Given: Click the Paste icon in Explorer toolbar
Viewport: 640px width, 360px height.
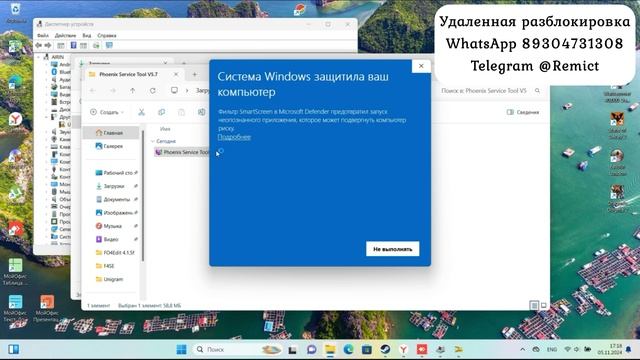Looking at the screenshot, I should click(x=181, y=112).
